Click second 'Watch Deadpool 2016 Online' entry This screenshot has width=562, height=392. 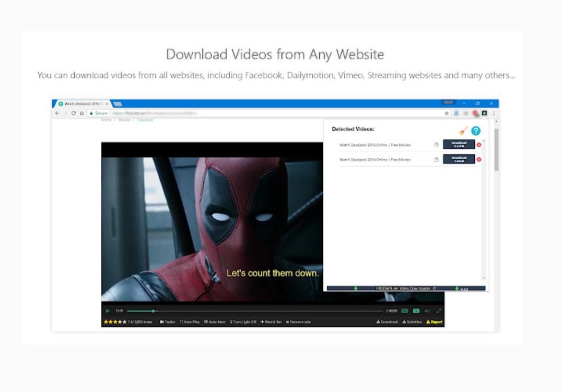click(x=375, y=159)
